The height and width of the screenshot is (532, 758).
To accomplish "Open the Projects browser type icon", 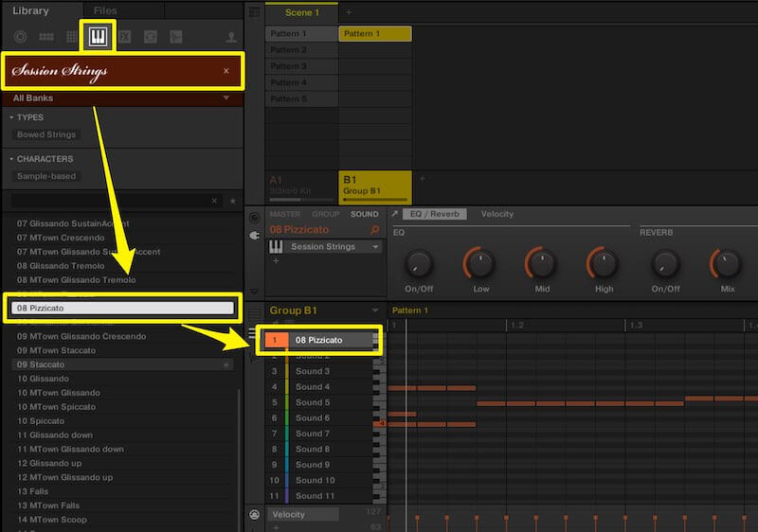I will [x=20, y=37].
